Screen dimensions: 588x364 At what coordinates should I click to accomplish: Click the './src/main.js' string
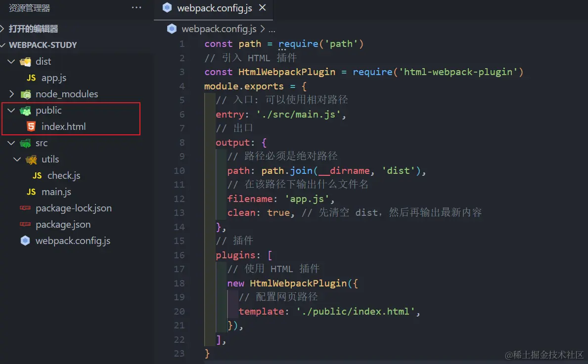click(x=299, y=115)
